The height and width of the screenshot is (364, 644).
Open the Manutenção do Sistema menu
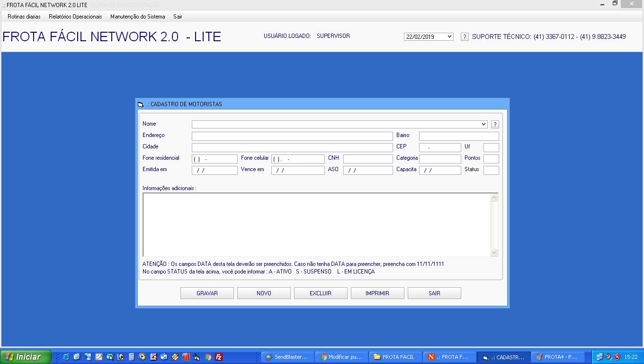tap(137, 16)
